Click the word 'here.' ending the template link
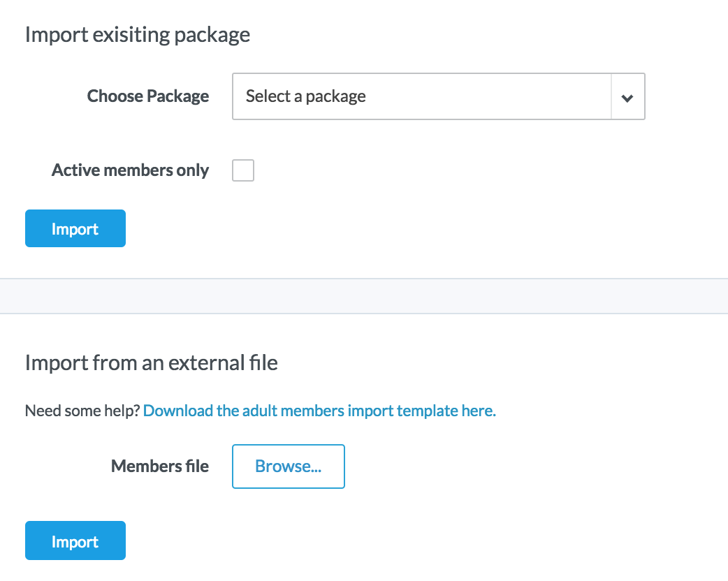 [x=479, y=411]
